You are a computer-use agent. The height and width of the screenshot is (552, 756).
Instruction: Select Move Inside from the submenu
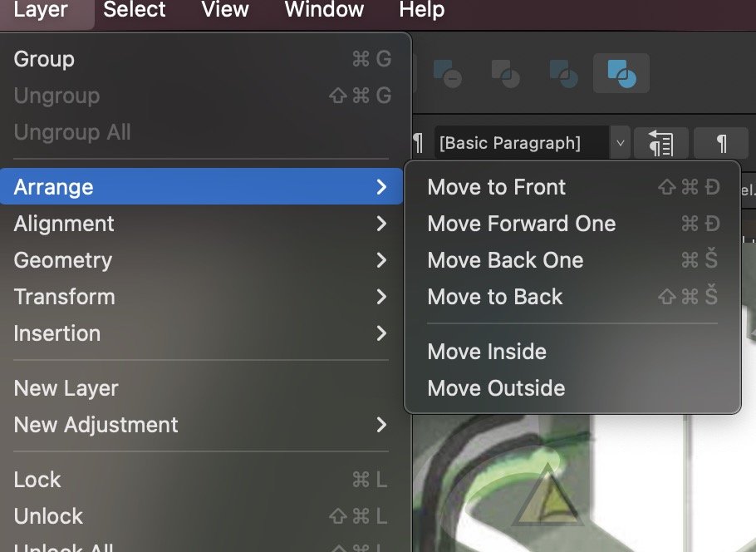[x=487, y=352]
